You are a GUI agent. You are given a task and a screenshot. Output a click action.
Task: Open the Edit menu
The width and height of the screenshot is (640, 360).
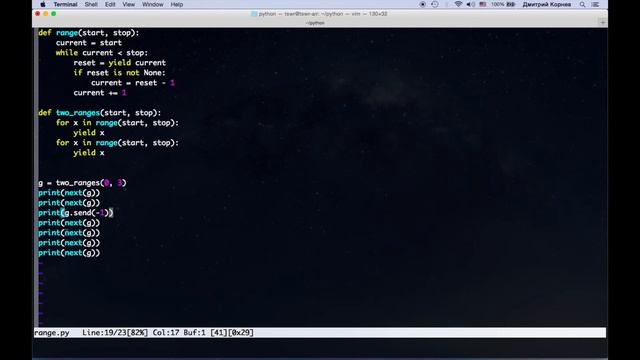pyautogui.click(x=110, y=4)
